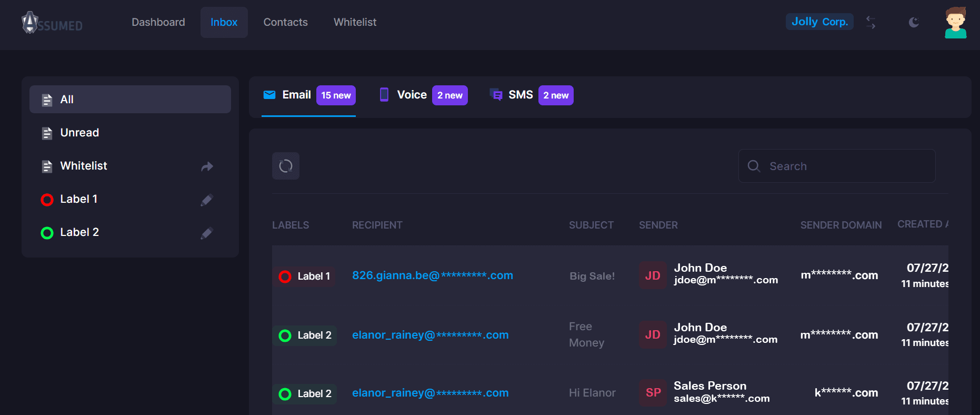Edit Label 2 with pencil icon
Image resolution: width=980 pixels, height=415 pixels.
click(207, 233)
